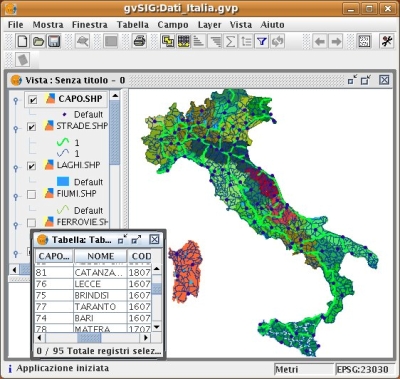Open a project with the folder icon

pyautogui.click(x=38, y=41)
